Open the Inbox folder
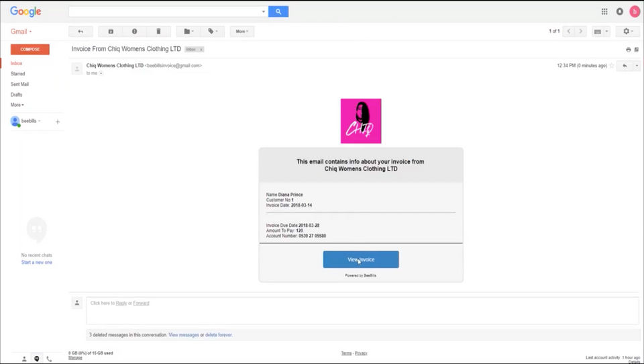The image size is (644, 364). click(16, 63)
